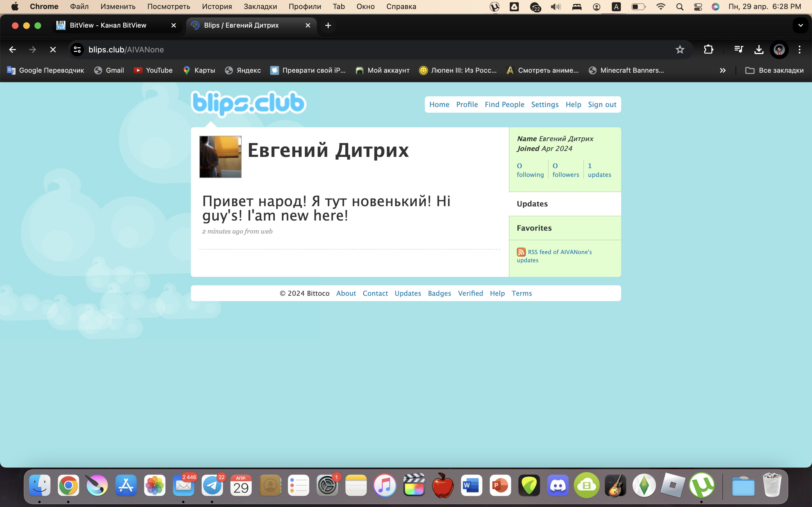Click the Find People link
This screenshot has height=507, width=812.
coord(504,104)
